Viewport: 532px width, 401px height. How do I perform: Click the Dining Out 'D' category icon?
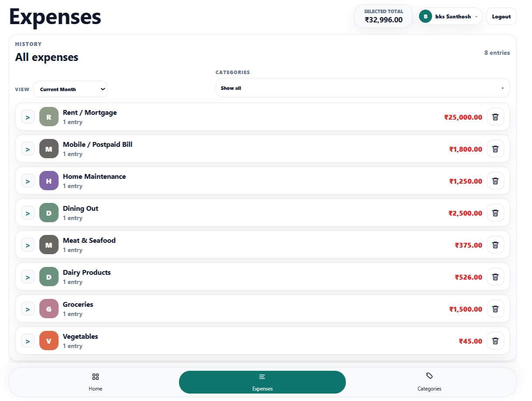(x=49, y=213)
